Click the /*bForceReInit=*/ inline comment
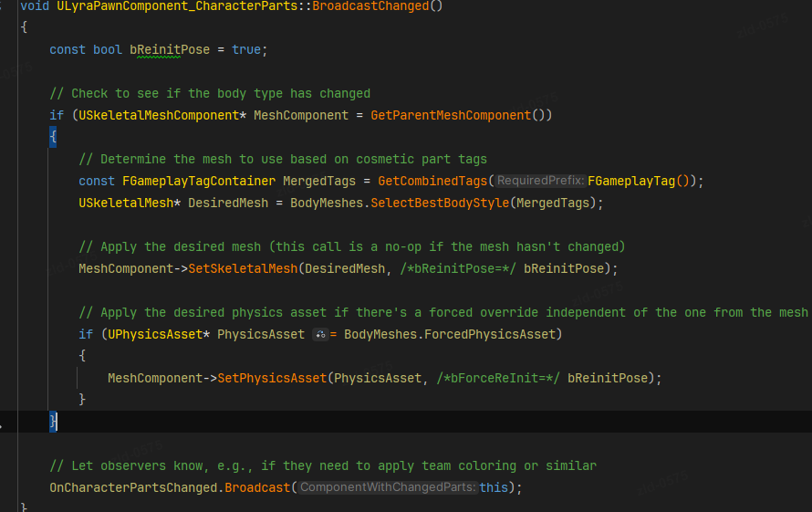This screenshot has height=512, width=812. pyautogui.click(x=498, y=379)
